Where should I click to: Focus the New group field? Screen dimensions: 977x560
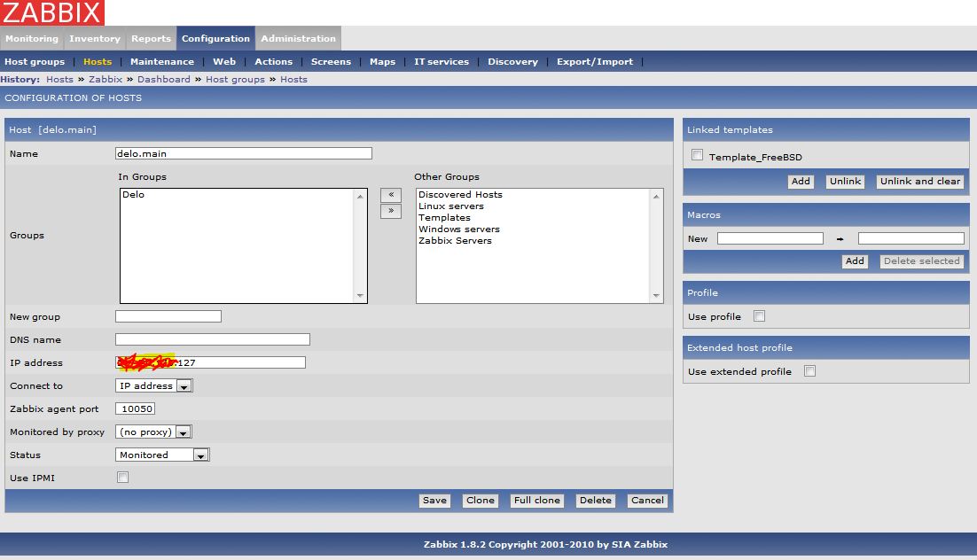[168, 316]
